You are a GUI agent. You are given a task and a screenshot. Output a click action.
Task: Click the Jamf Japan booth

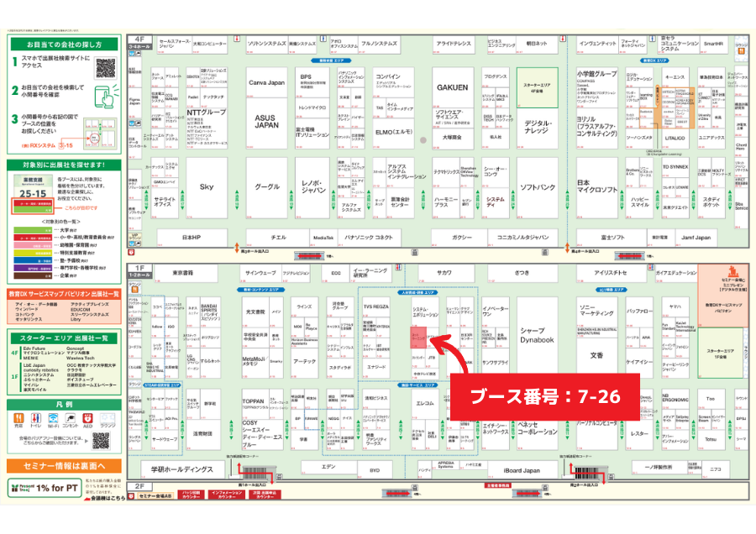click(x=696, y=238)
